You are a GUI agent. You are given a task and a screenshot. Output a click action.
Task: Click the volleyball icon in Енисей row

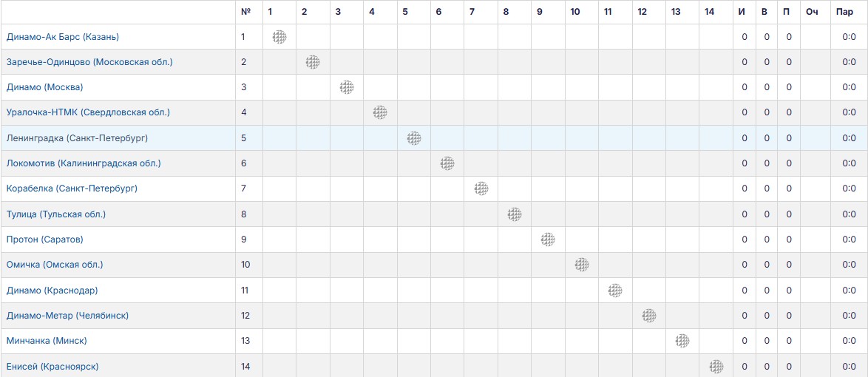(716, 366)
